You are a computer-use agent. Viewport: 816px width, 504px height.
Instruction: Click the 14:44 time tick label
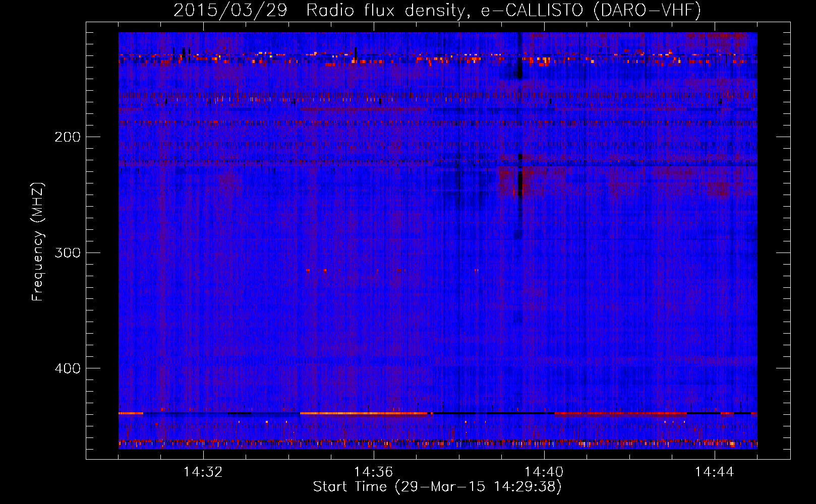coord(714,472)
